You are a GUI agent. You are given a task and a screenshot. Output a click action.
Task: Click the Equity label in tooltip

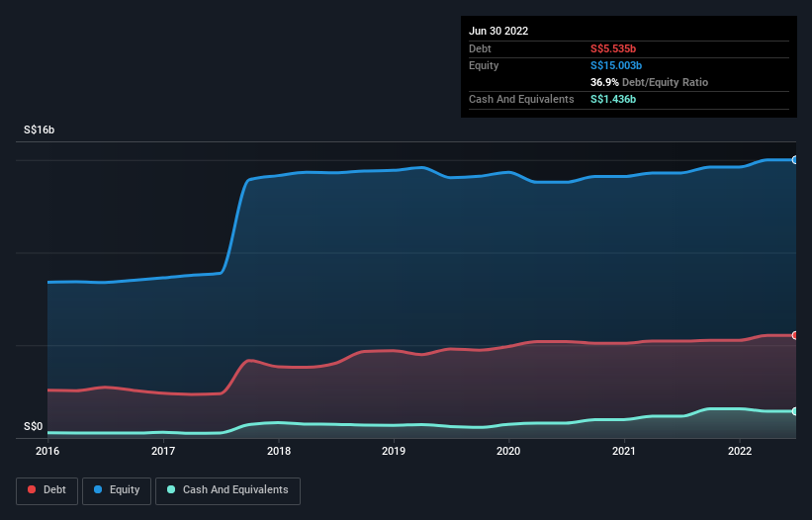coord(484,65)
